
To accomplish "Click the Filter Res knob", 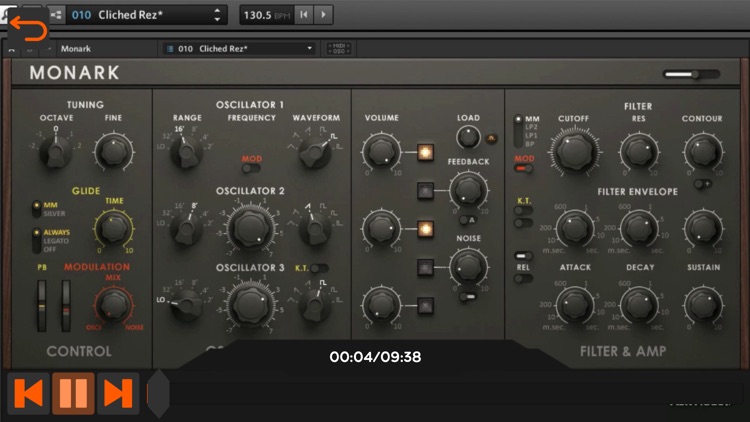I will coord(639,152).
